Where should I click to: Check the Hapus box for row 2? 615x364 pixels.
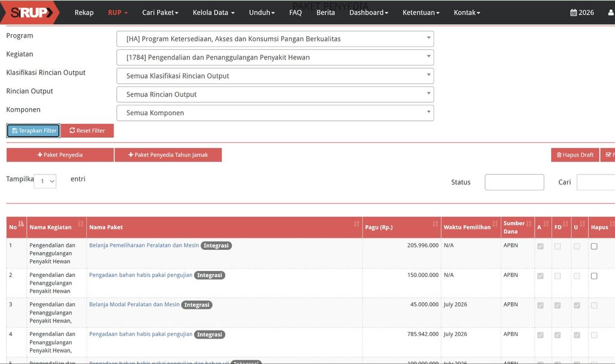click(594, 276)
